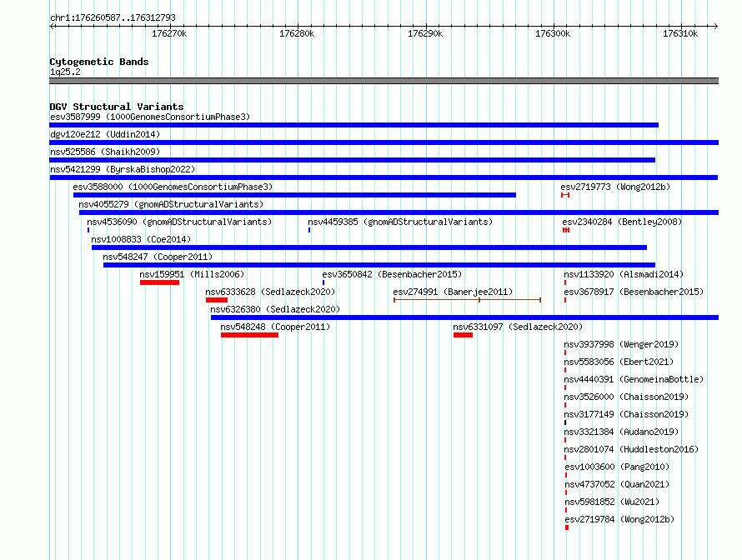742x560 pixels.
Task: Open the nsv1008833 (Coe2014) variant label
Action: (x=141, y=239)
